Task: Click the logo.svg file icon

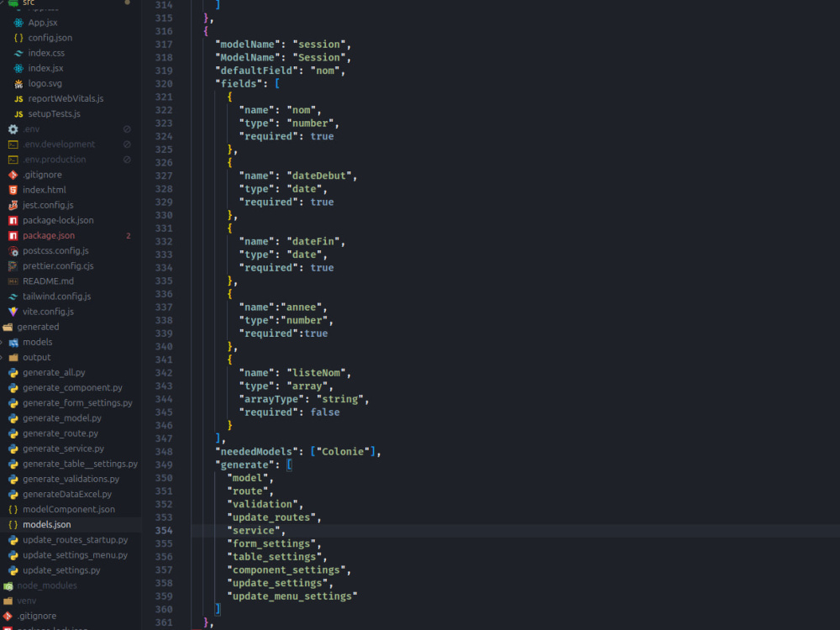Action: pyautogui.click(x=18, y=83)
